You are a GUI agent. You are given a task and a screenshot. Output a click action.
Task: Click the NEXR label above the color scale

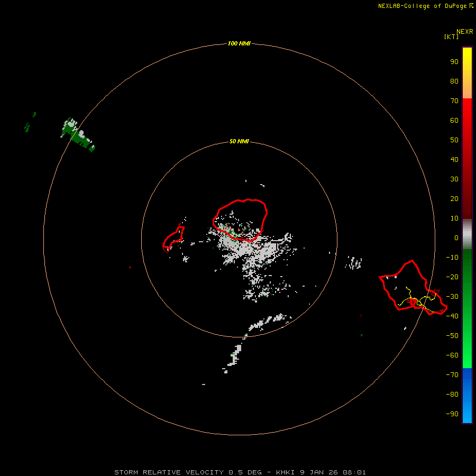click(464, 32)
